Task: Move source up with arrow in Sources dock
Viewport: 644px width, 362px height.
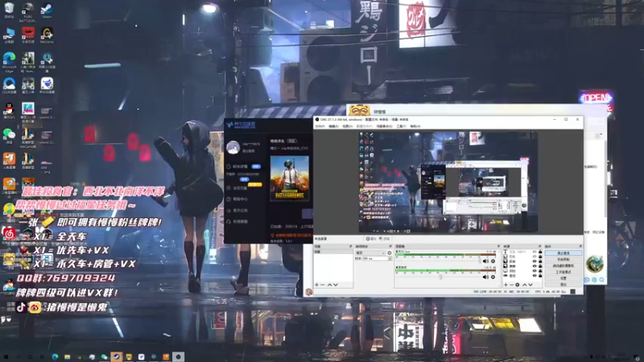Action: click(525, 285)
